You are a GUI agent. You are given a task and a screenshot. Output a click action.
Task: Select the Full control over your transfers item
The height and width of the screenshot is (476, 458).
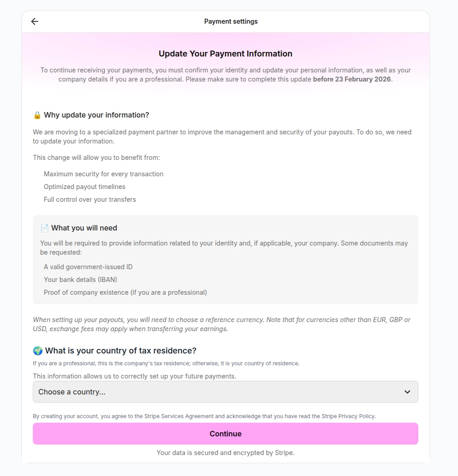pos(90,200)
